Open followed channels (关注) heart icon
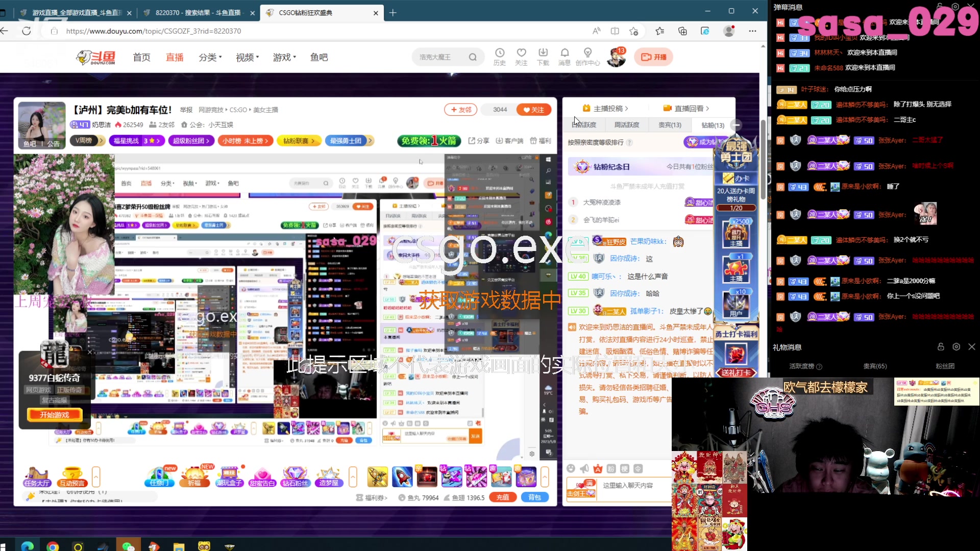 click(521, 57)
